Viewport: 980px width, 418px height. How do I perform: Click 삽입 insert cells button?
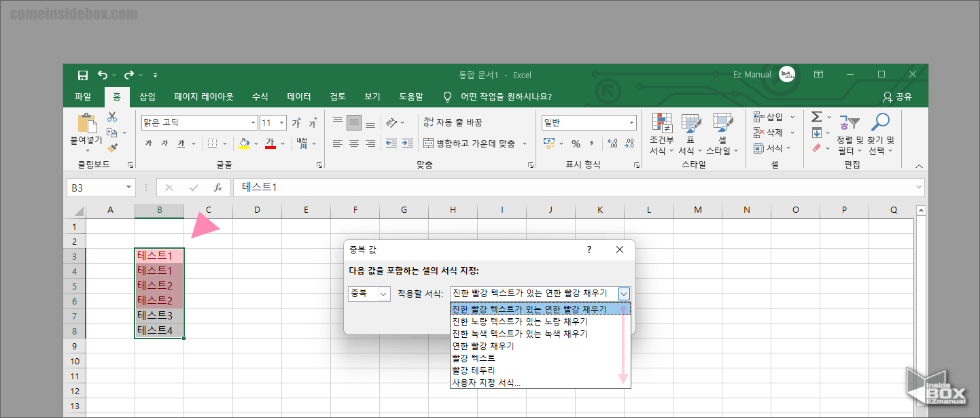click(x=774, y=117)
